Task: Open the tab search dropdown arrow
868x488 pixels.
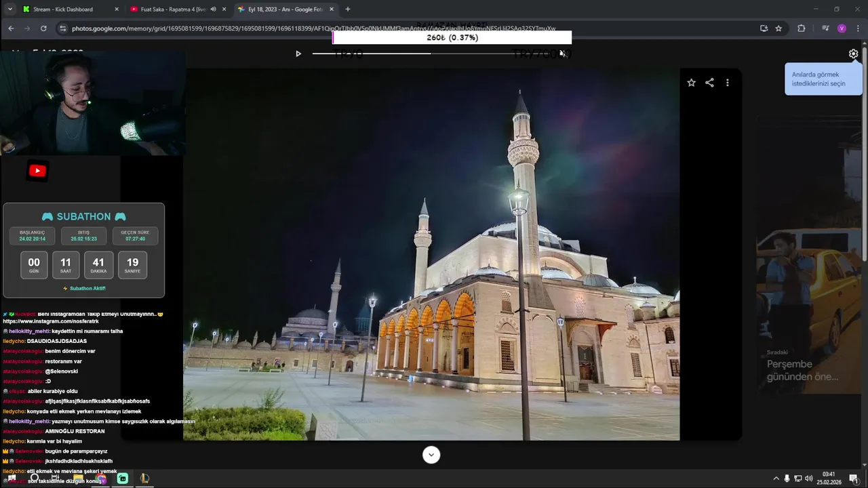Action: click(9, 9)
